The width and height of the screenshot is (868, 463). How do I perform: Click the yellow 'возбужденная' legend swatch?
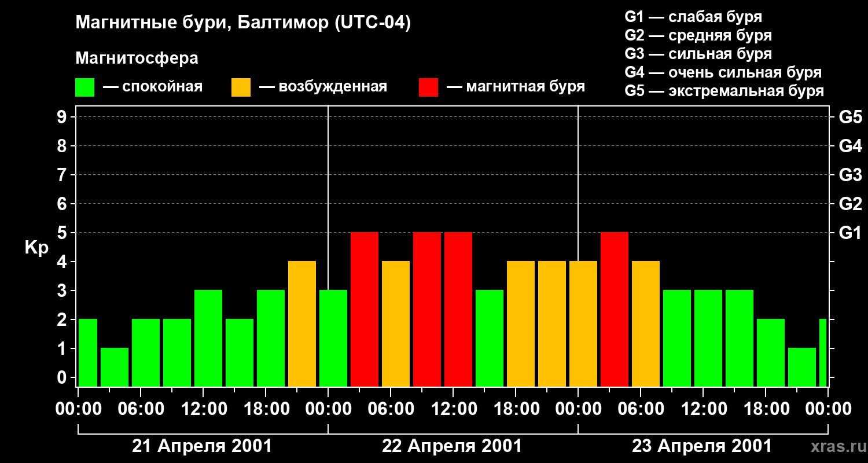coord(241,87)
